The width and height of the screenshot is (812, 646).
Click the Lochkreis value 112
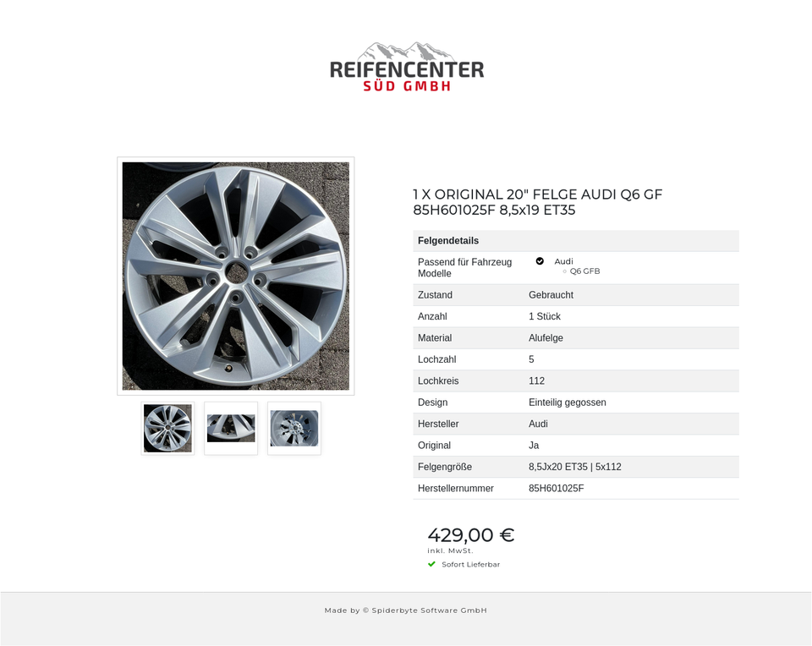coord(536,381)
